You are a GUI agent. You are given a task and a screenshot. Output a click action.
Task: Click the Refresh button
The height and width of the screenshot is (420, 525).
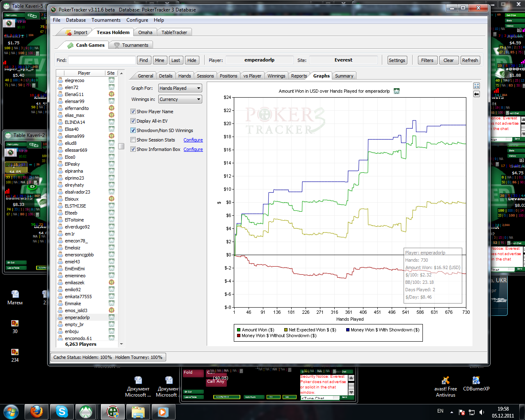click(x=470, y=60)
